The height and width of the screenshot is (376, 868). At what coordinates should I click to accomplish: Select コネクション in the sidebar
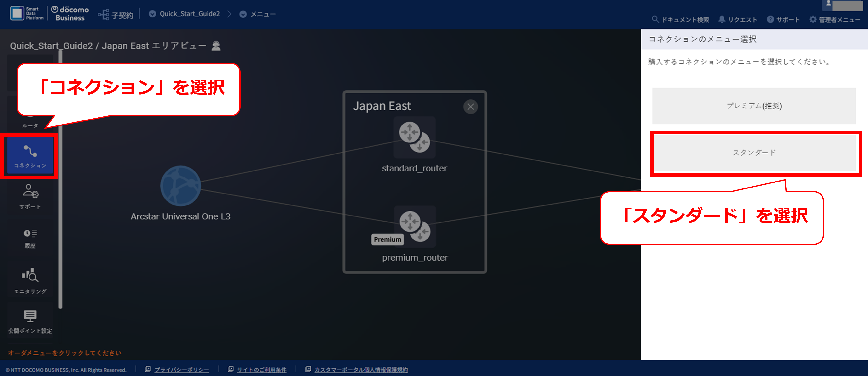(30, 155)
